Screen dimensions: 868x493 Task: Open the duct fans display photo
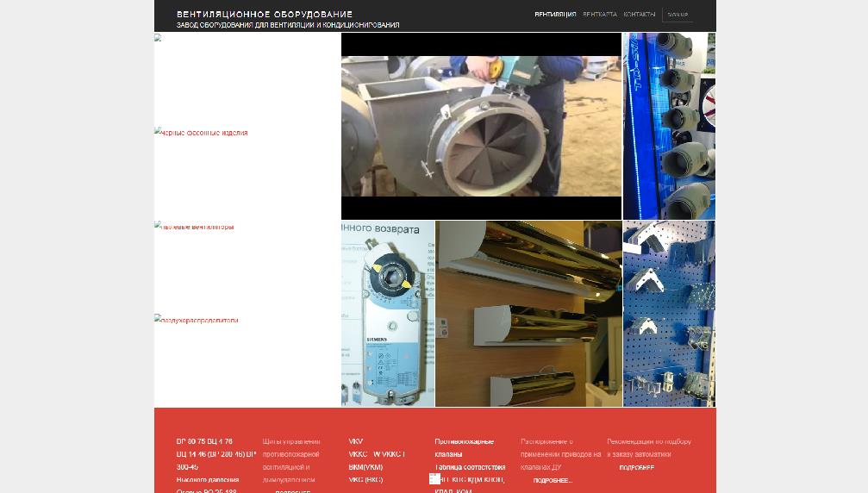pyautogui.click(x=669, y=126)
